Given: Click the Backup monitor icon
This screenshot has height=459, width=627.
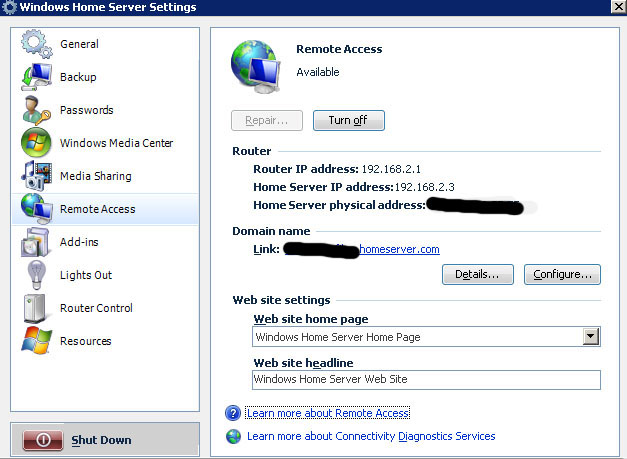Looking at the screenshot, I should (36, 77).
